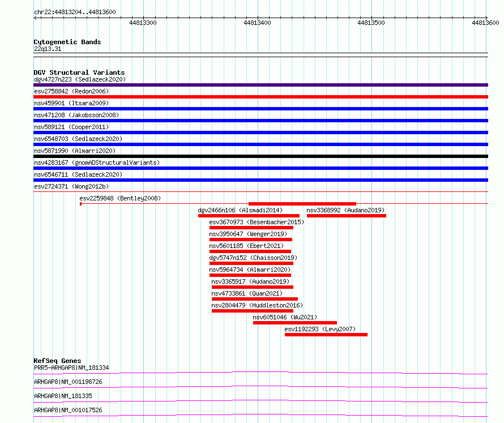Click red bar under nsv4733861 (Quan2021)
Screen dimensions: 504x423
point(255,299)
